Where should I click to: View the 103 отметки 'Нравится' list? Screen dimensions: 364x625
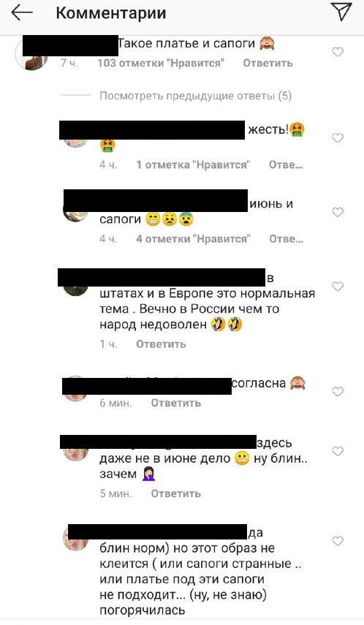[161, 63]
